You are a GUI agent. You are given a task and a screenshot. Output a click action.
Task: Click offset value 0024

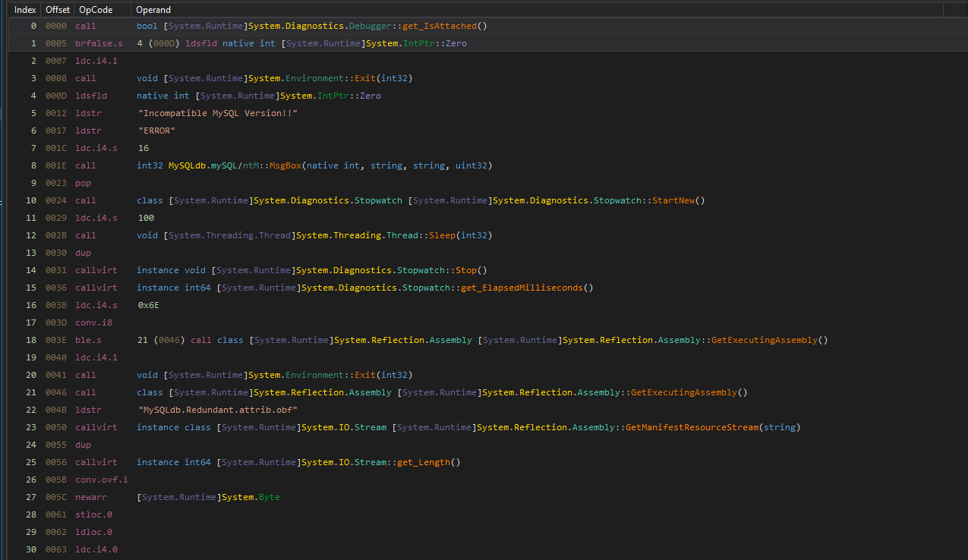pyautogui.click(x=56, y=200)
